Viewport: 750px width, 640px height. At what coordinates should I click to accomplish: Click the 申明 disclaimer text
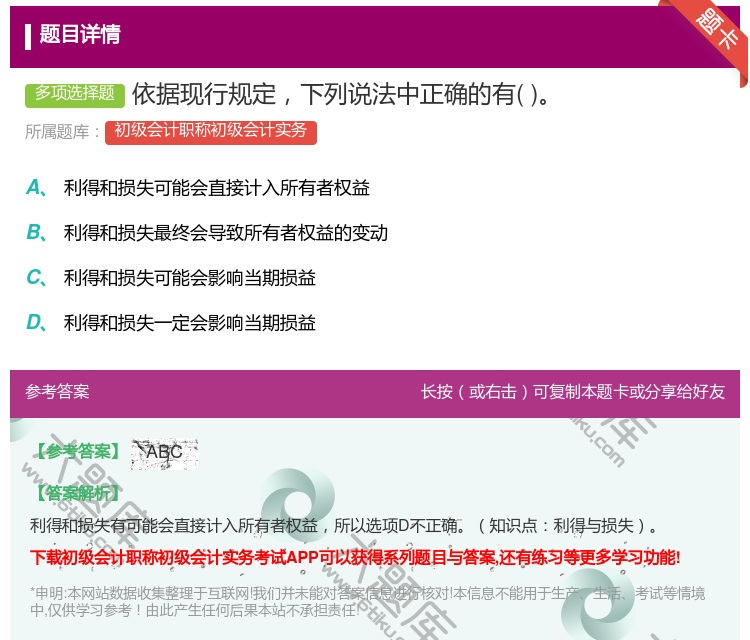point(367,601)
